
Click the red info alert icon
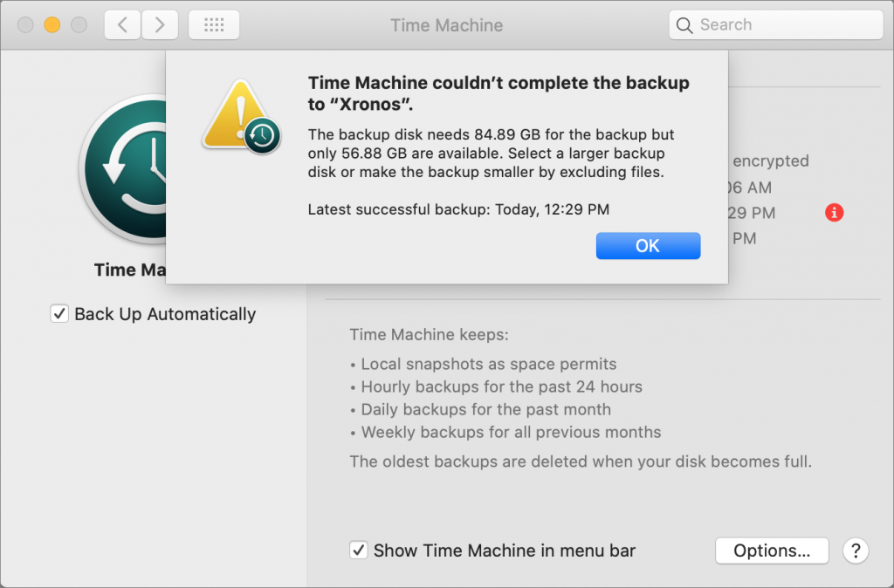[834, 212]
